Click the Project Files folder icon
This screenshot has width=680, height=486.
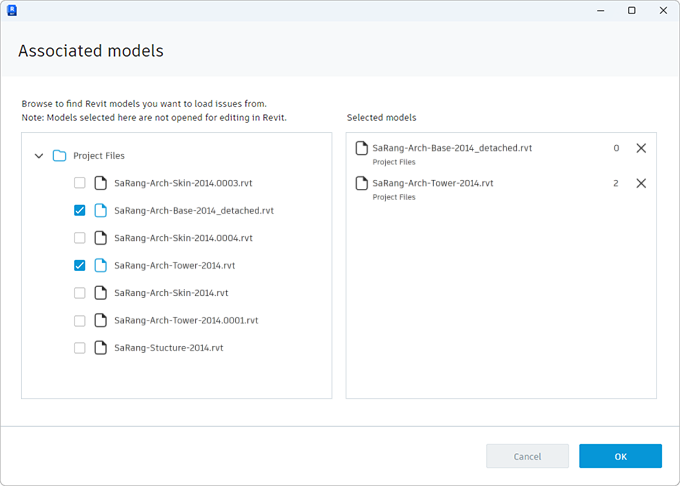click(59, 156)
